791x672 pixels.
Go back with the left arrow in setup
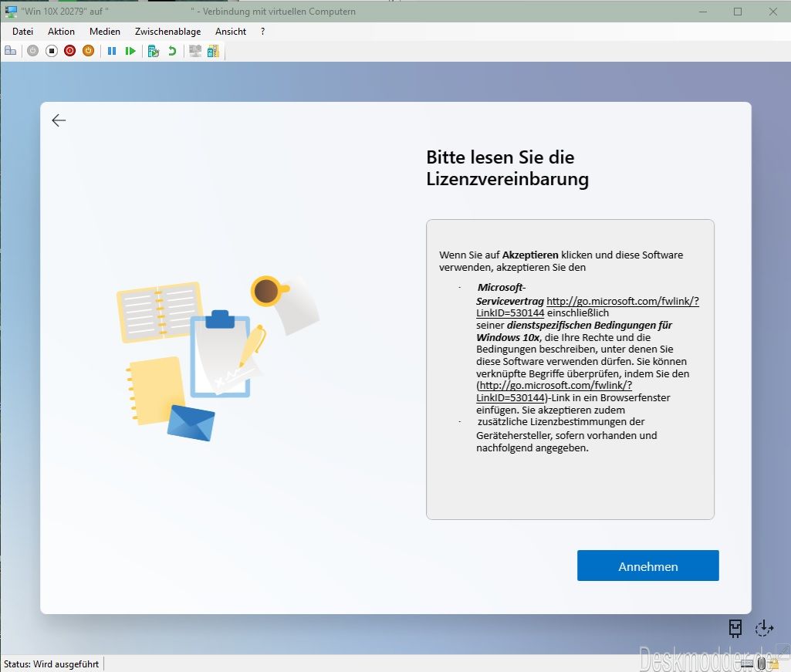59,120
